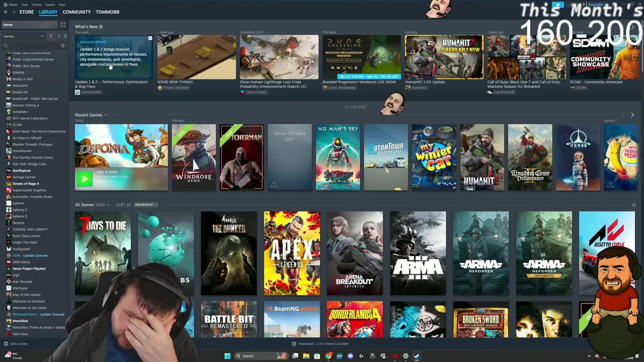Select Ready or Not in game list

pyautogui.click(x=23, y=79)
